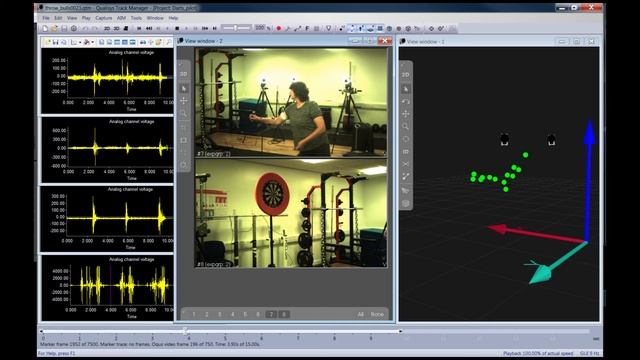Click the timeline playhead marker
640x360 pixels.
[185, 331]
